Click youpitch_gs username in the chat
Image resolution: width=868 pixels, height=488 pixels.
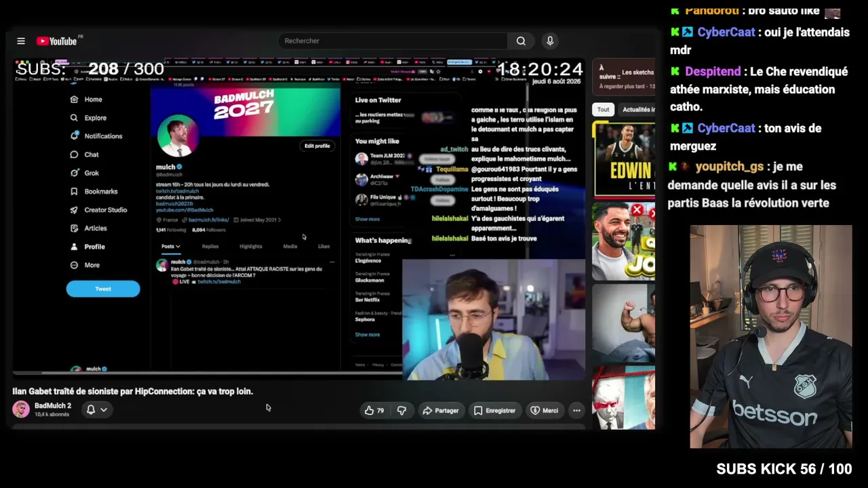(x=729, y=166)
